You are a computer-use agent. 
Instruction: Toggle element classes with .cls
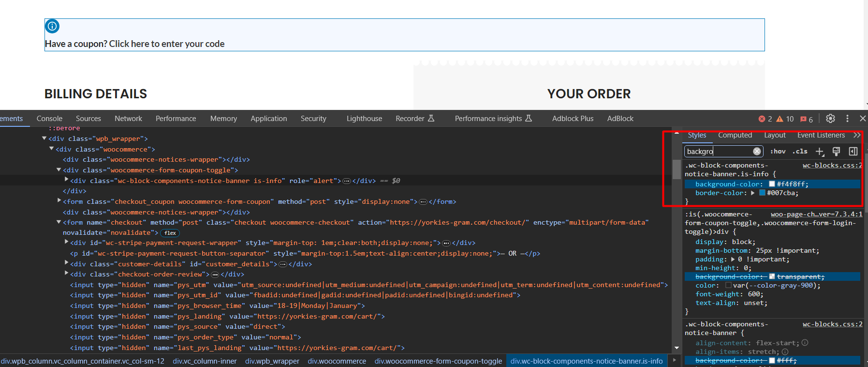(x=800, y=152)
